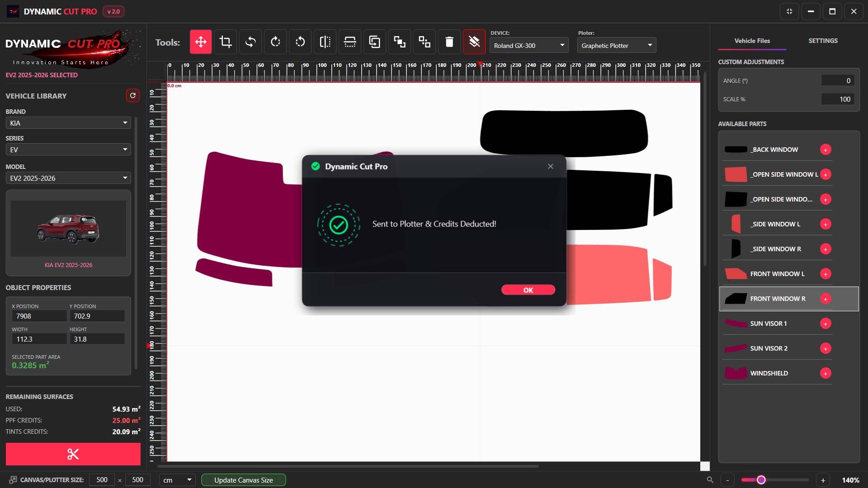
Task: Switch to the SETTINGS tab
Action: tap(823, 41)
